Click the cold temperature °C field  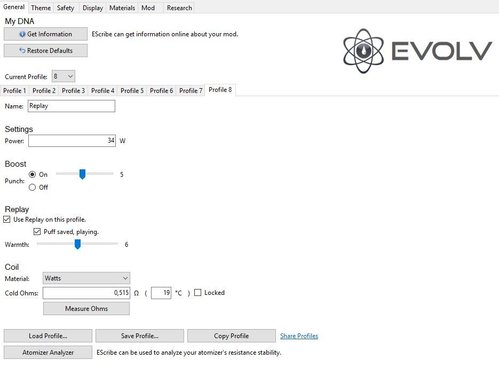click(x=161, y=293)
